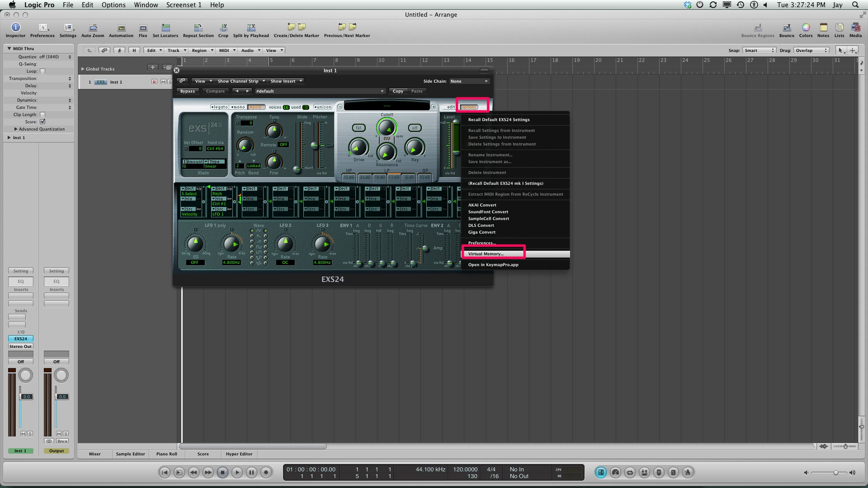Image resolution: width=868 pixels, height=488 pixels.
Task: Uncheck the Score checkbox
Action: pyautogui.click(x=42, y=122)
